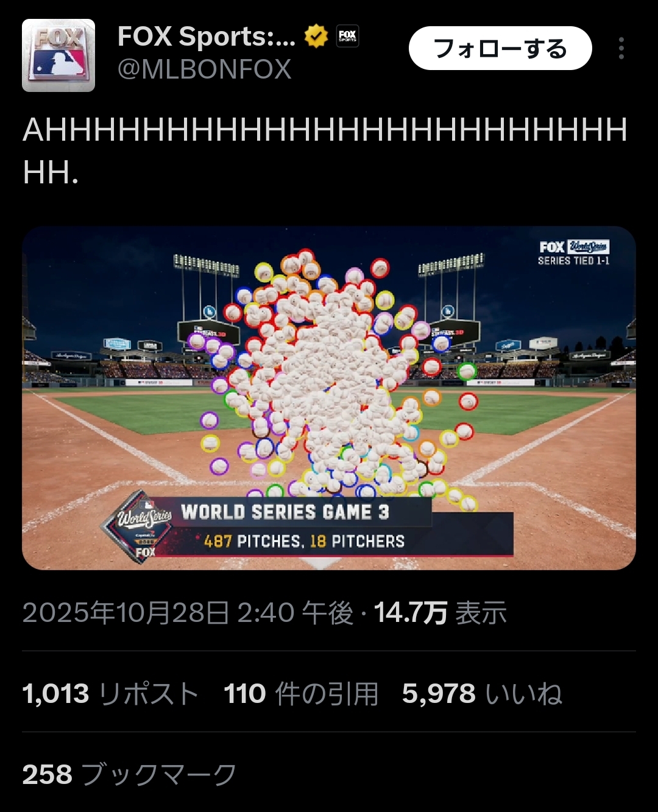
Task: Open the @MLBONFOX handle link
Action: coord(204,69)
